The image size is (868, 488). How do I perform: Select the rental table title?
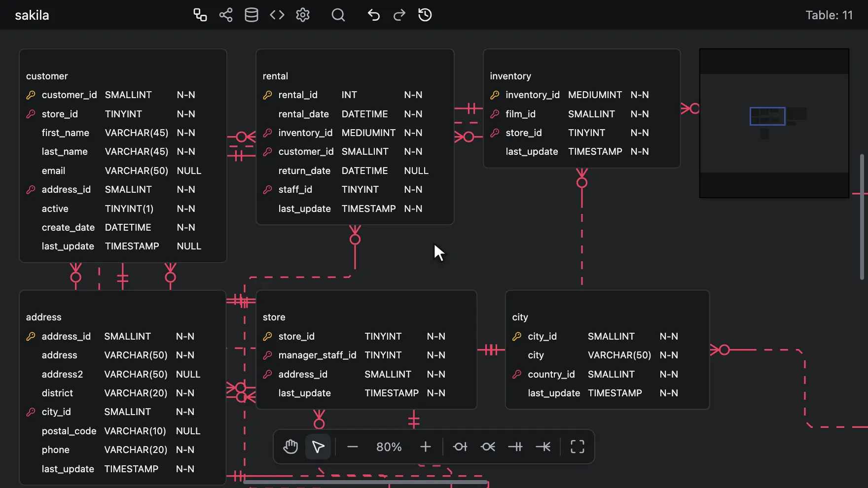click(275, 76)
